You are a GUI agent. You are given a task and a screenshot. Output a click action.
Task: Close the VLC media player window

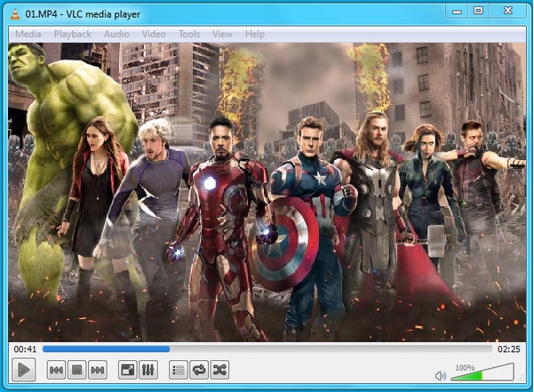[507, 11]
